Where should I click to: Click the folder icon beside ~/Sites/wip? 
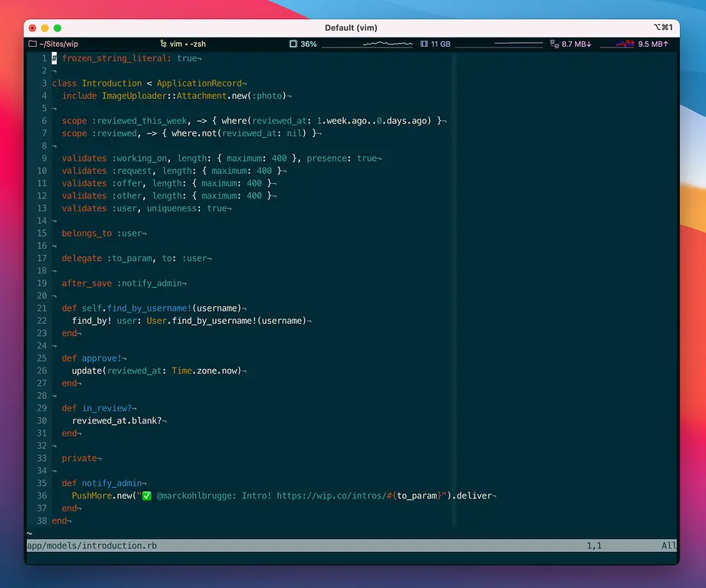click(x=32, y=44)
